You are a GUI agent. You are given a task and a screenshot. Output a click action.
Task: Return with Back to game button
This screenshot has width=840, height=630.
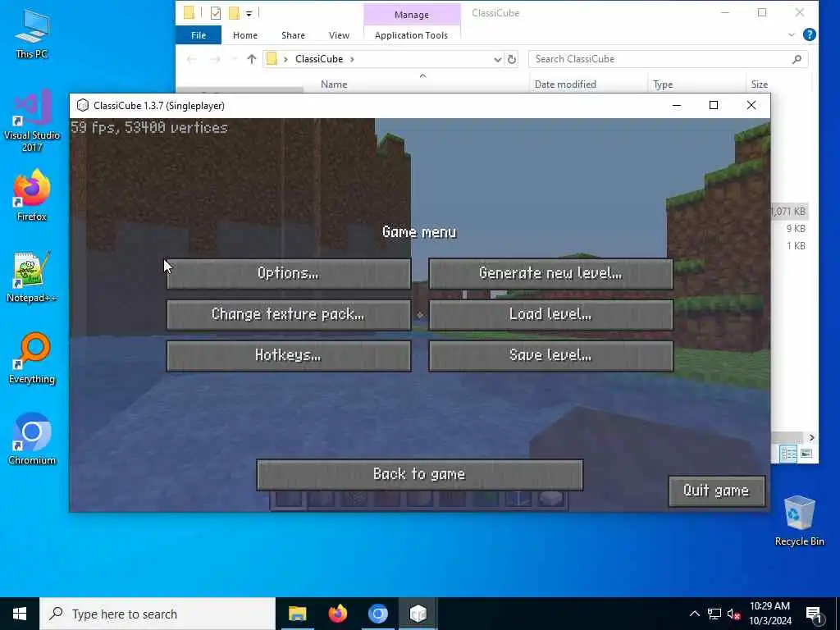pyautogui.click(x=419, y=475)
